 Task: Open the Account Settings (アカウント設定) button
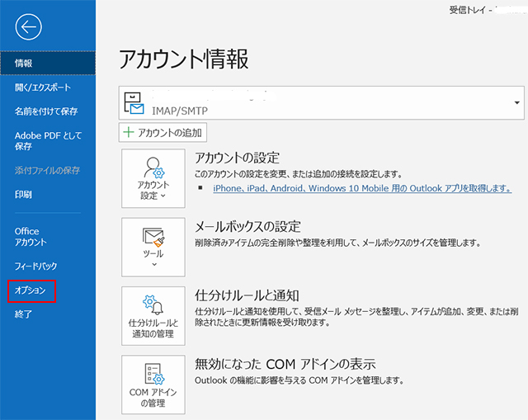tap(153, 179)
